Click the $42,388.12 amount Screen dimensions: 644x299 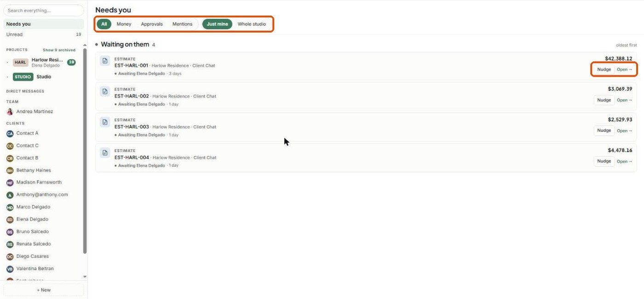(x=619, y=58)
